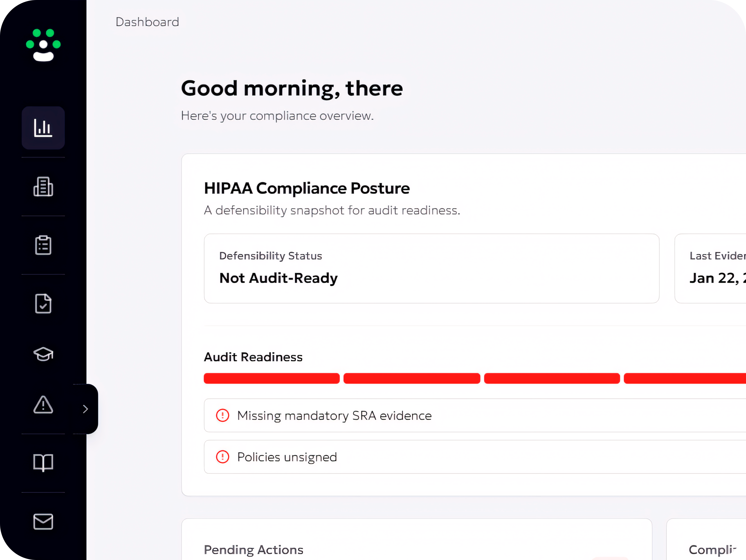Open the Missing mandatory SRA evidence alert
The width and height of the screenshot is (746, 560).
pyautogui.click(x=334, y=416)
